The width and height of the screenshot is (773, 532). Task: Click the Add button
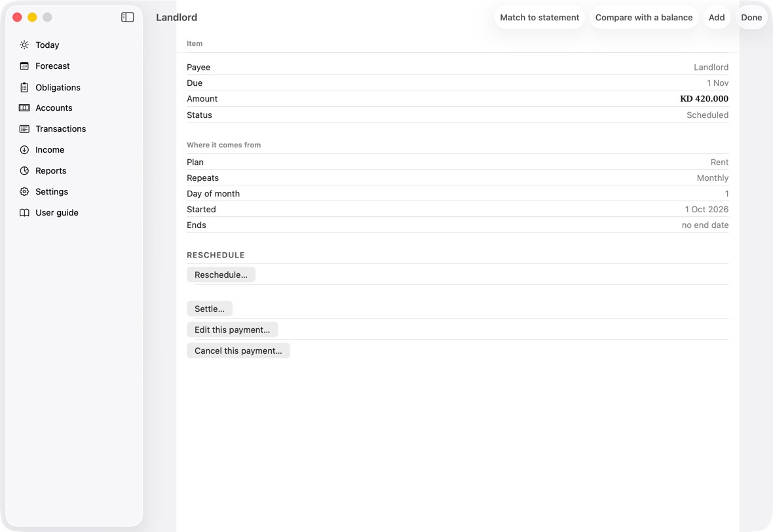point(716,17)
